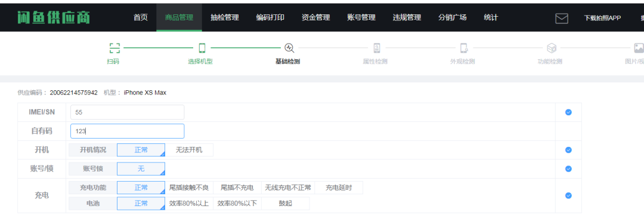Click the 属性检测 step label
Image resolution: width=644 pixels, height=224 pixels.
tap(375, 62)
